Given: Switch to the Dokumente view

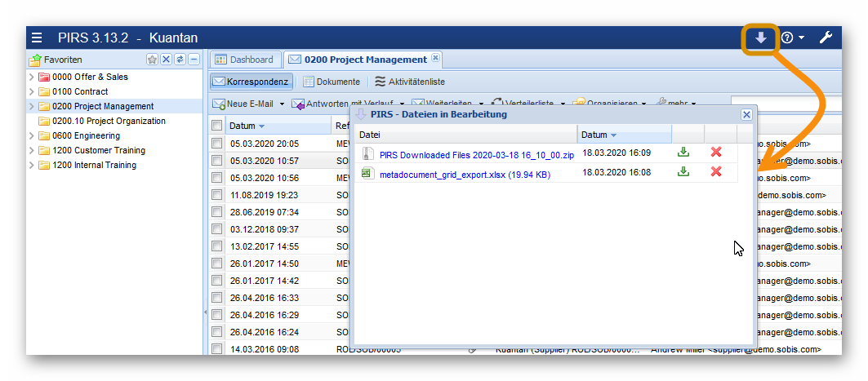Looking at the screenshot, I should pyautogui.click(x=332, y=82).
